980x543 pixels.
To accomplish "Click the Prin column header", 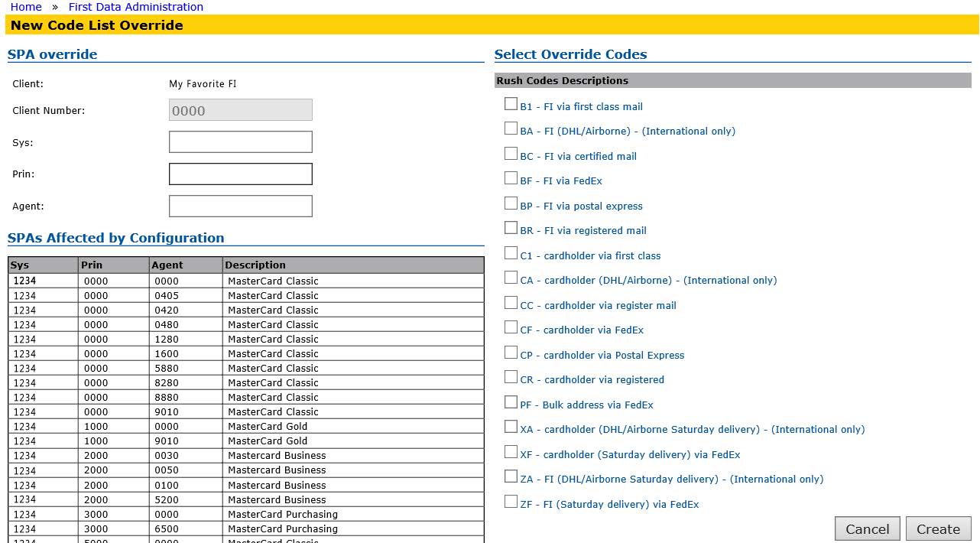I will point(114,265).
